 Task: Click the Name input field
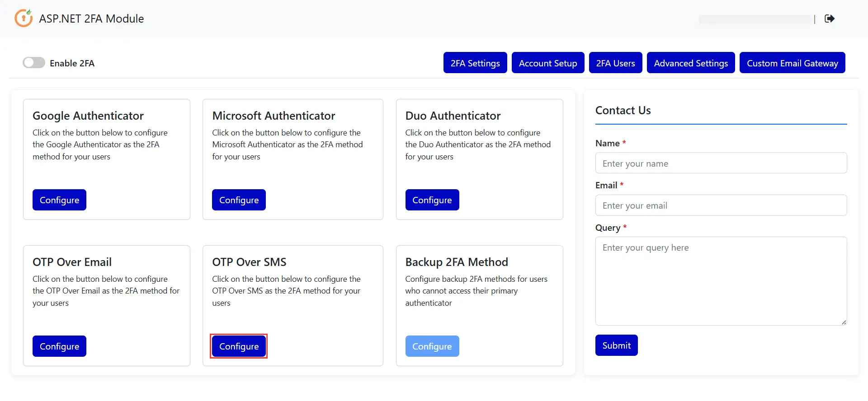[721, 163]
